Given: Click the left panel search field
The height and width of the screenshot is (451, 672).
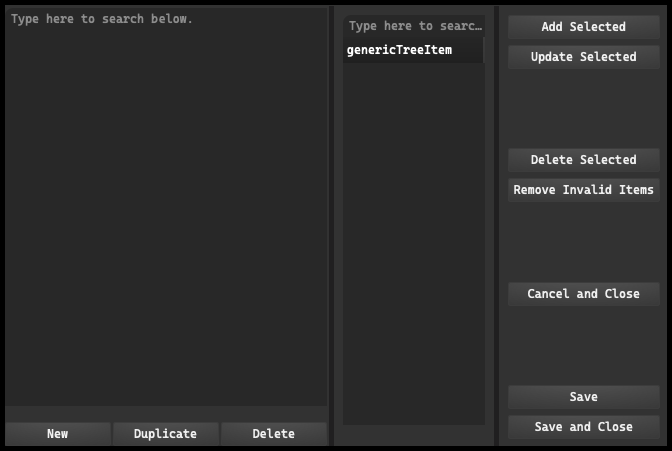Looking at the screenshot, I should coord(166,19).
